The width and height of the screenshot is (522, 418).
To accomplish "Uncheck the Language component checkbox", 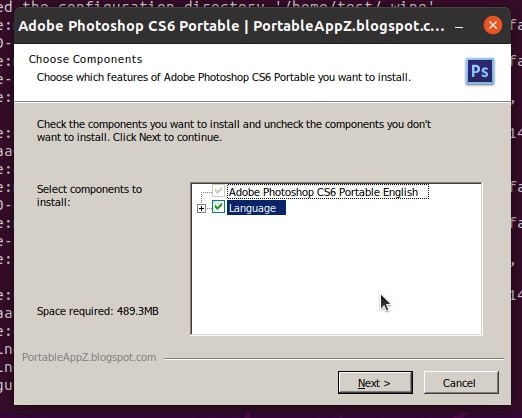I will coord(218,207).
